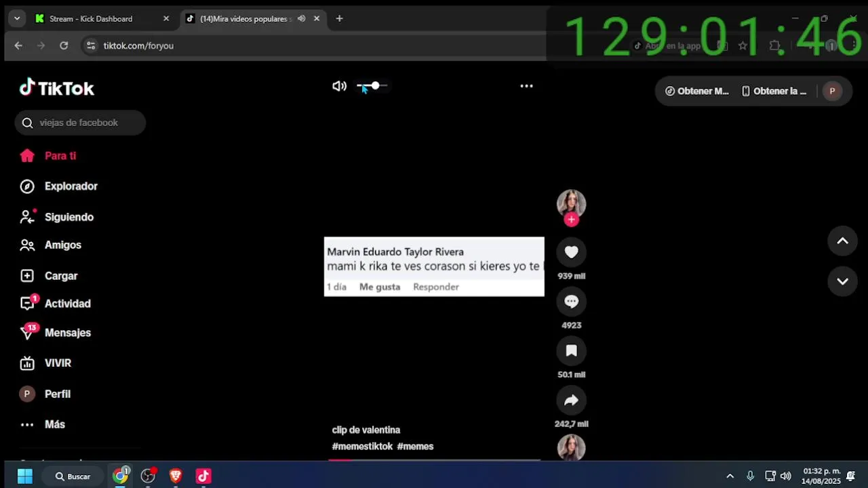Open site information icon in address bar
Viewport: 868px width, 488px height.
point(91,45)
